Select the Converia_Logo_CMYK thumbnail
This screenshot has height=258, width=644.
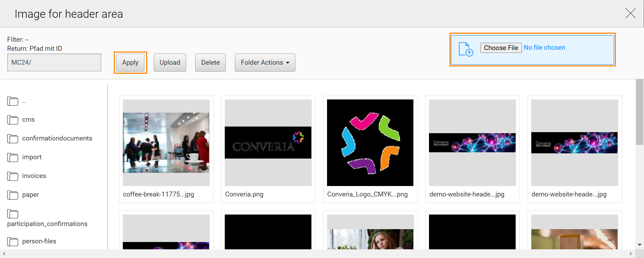(370, 143)
